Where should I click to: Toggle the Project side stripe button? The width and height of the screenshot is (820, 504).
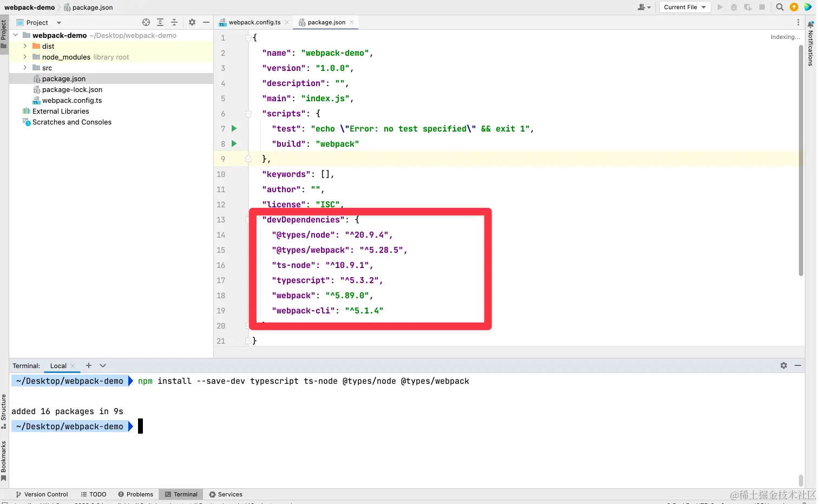(x=4, y=34)
